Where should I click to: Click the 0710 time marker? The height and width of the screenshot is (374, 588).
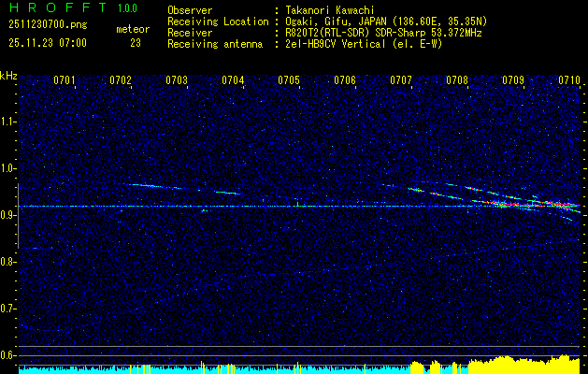569,81
